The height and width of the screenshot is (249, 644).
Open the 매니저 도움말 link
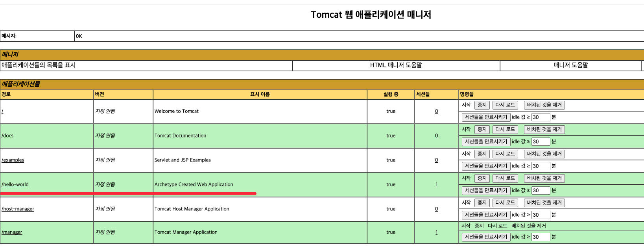tap(571, 65)
